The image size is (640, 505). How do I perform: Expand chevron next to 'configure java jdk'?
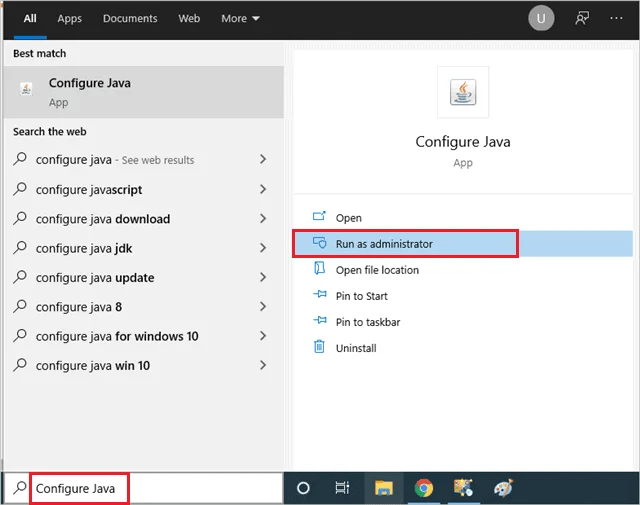(x=263, y=248)
